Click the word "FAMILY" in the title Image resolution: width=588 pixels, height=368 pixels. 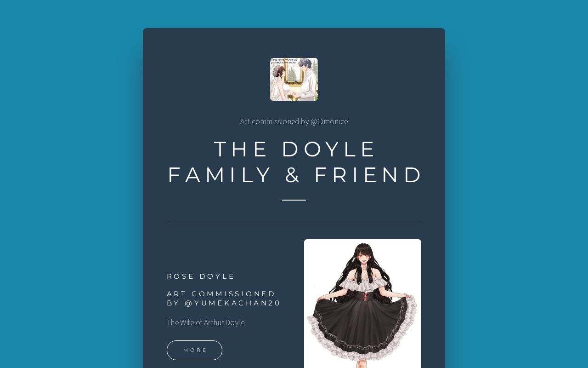coord(220,175)
